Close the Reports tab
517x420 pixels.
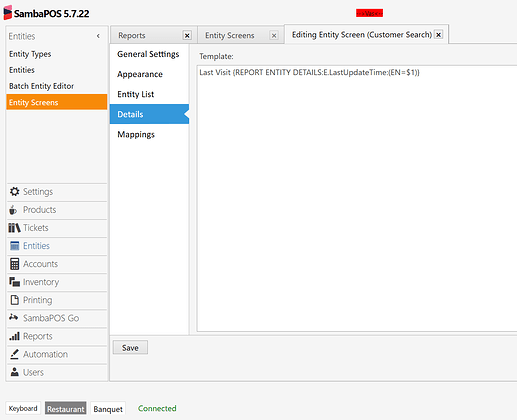point(187,35)
